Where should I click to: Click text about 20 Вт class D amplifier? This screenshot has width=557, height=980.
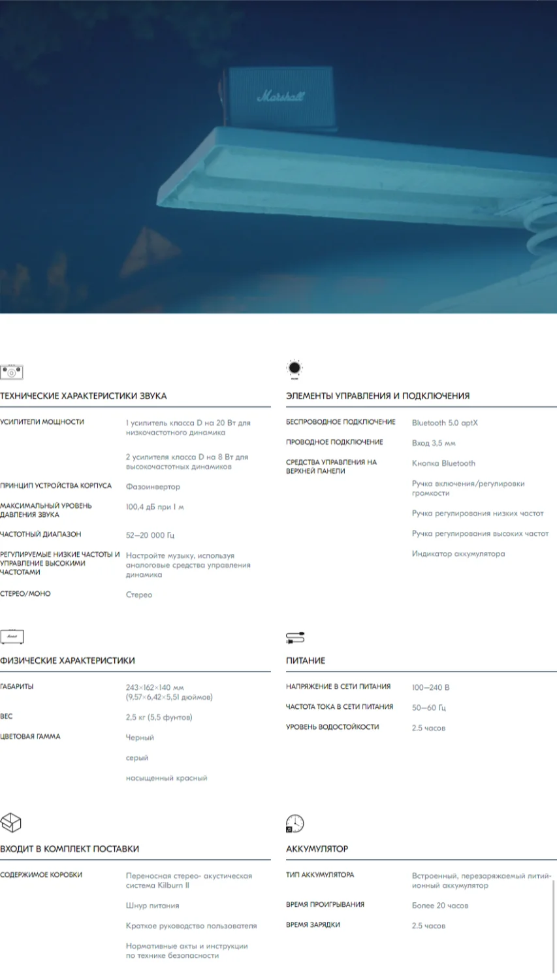click(188, 428)
